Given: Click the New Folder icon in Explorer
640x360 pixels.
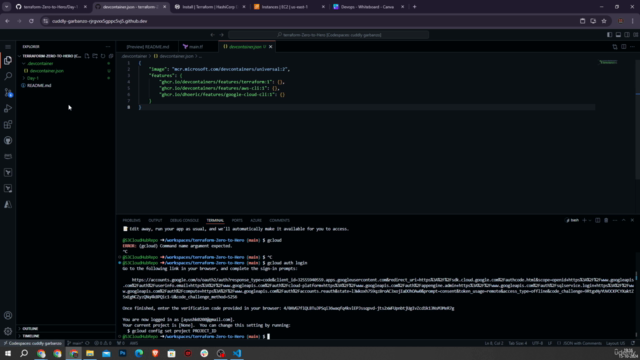Looking at the screenshot, I should (x=95, y=56).
